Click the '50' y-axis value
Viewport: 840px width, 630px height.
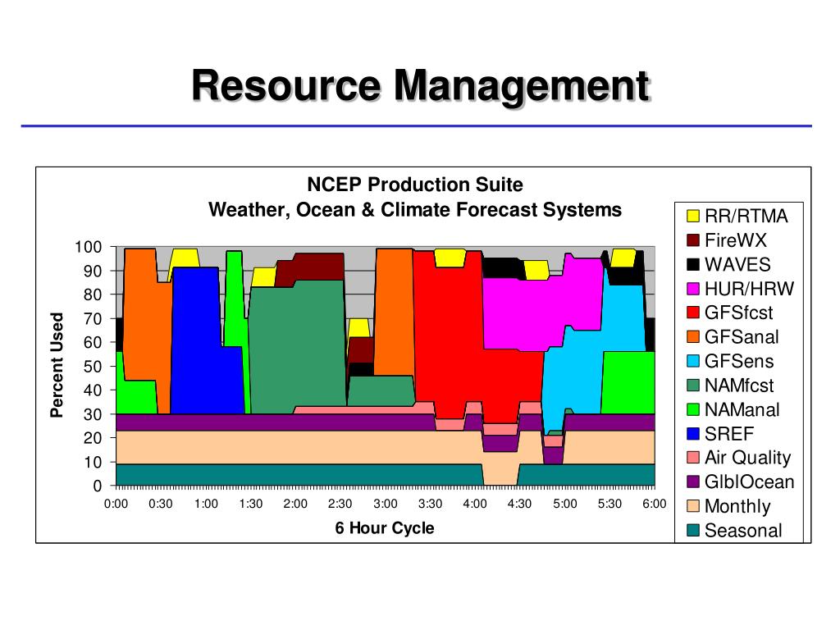coord(92,367)
